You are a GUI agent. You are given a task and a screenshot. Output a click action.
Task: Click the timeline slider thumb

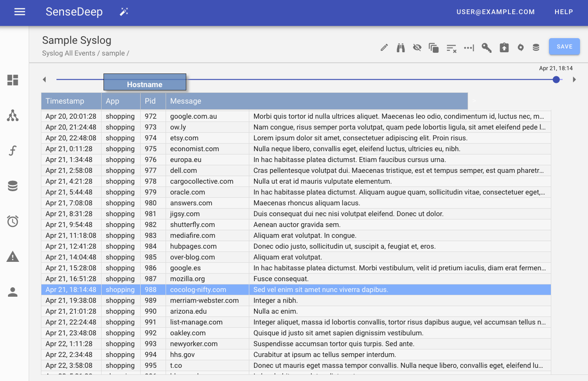pos(556,80)
